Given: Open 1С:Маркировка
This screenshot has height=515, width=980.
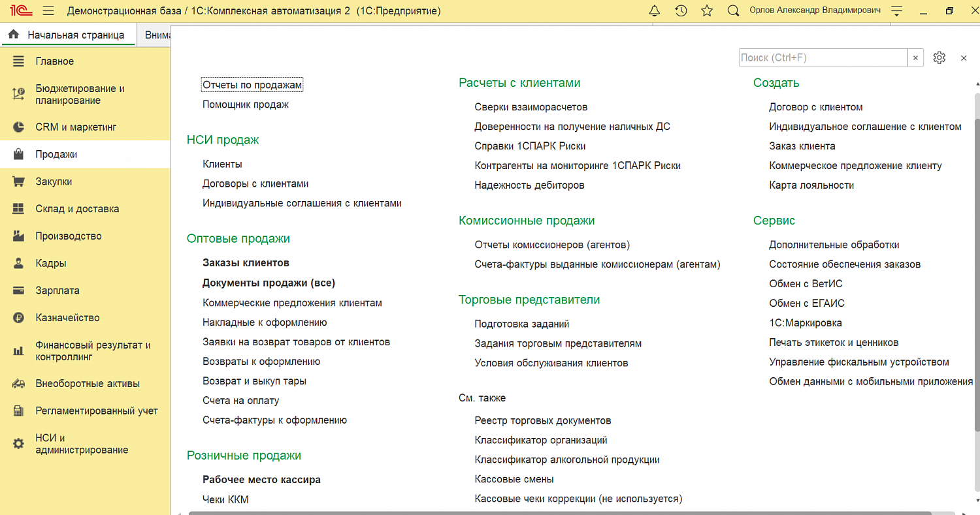Looking at the screenshot, I should tap(806, 323).
